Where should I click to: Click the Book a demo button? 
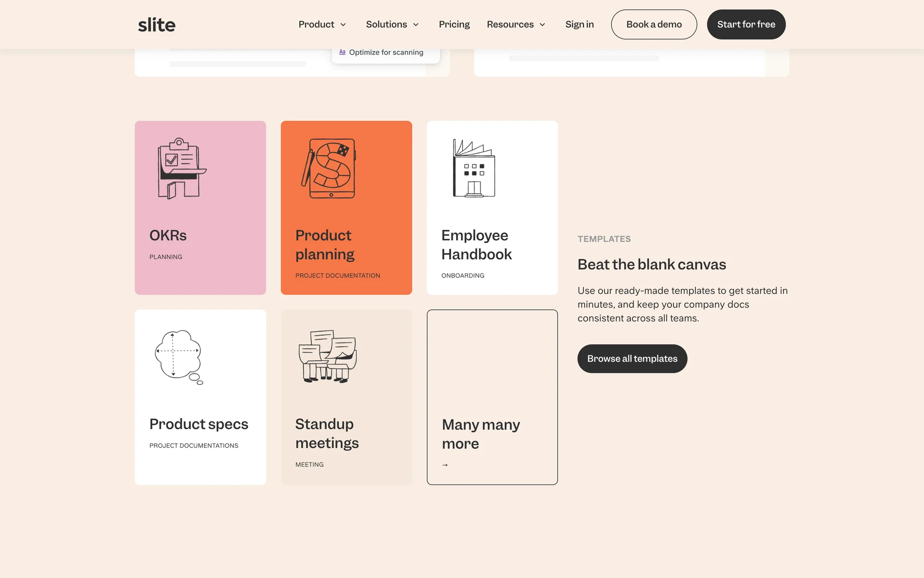pos(654,25)
